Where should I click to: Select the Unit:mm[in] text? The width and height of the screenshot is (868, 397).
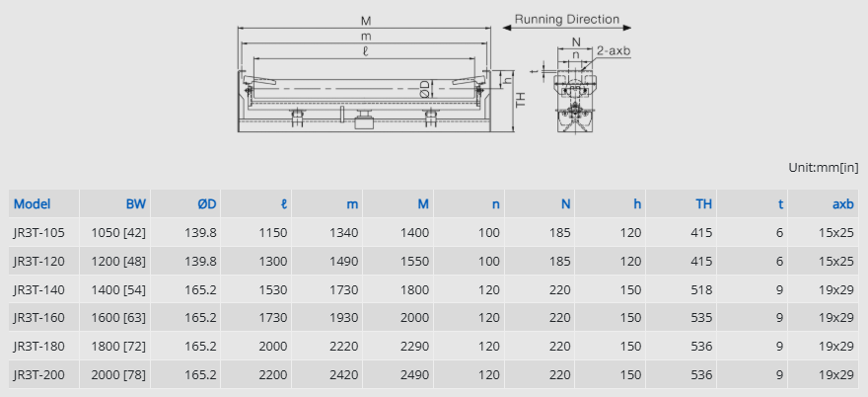click(824, 169)
